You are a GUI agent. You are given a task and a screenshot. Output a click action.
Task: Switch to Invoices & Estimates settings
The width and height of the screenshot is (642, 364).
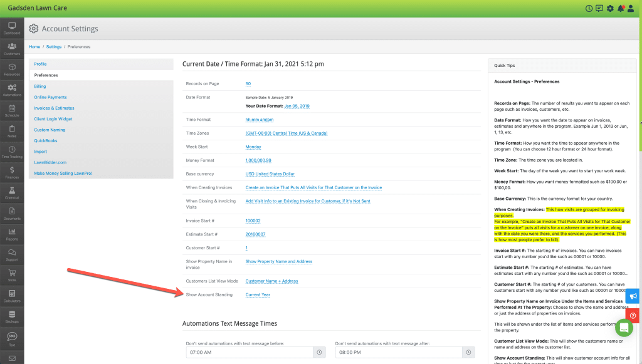[55, 108]
